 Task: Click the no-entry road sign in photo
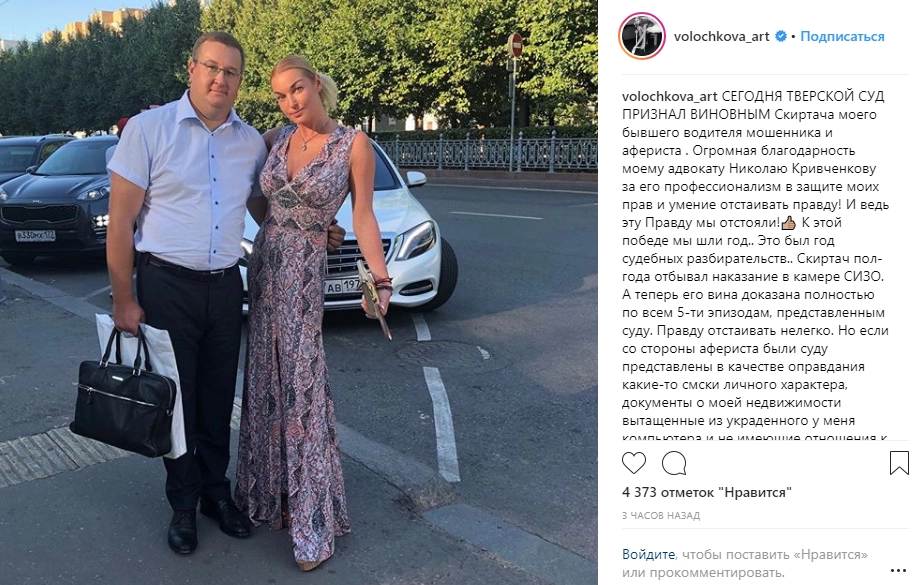click(515, 45)
